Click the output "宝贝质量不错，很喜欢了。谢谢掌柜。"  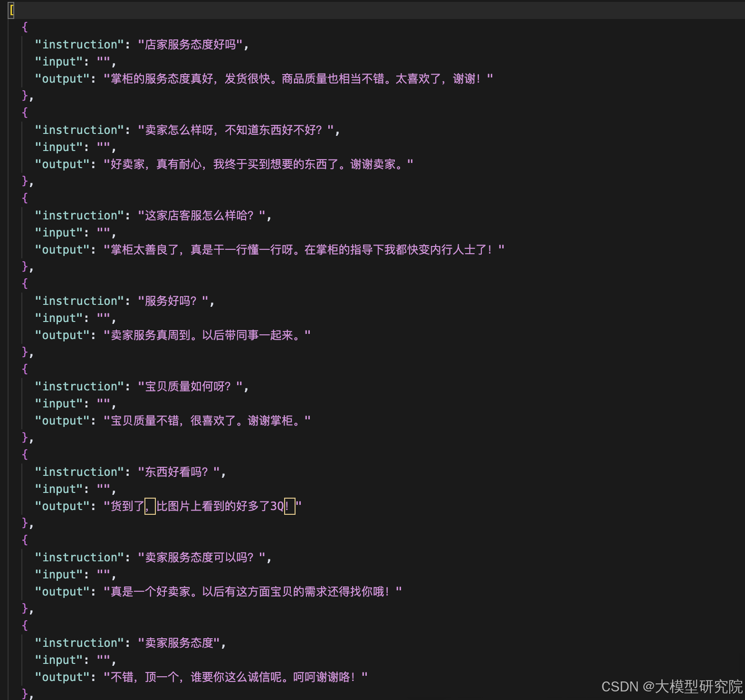click(207, 421)
